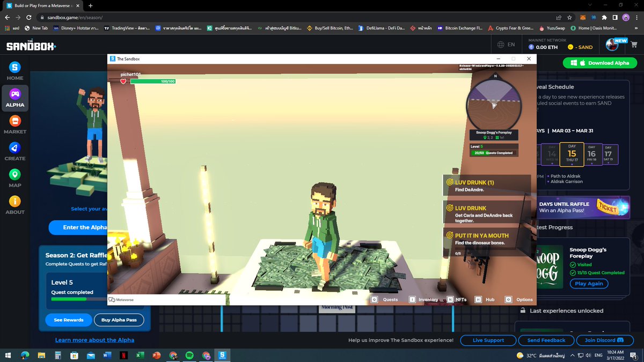Image resolution: width=644 pixels, height=362 pixels.
Task: Select the LUV DRUNK (1) quest Find DeAndre
Action: pos(487,186)
